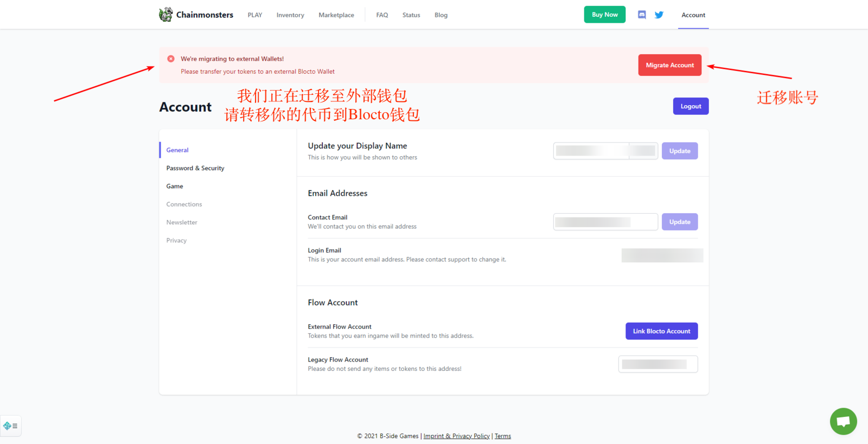Click the Buy Now button

pyautogui.click(x=604, y=15)
